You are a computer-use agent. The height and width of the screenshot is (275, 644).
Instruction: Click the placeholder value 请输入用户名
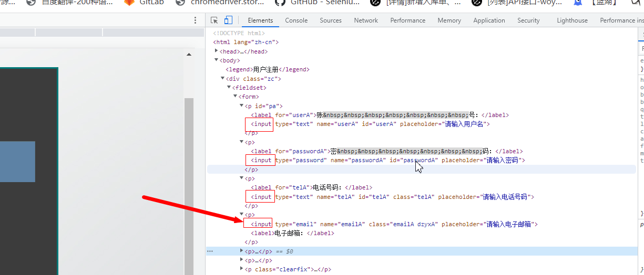click(465, 124)
